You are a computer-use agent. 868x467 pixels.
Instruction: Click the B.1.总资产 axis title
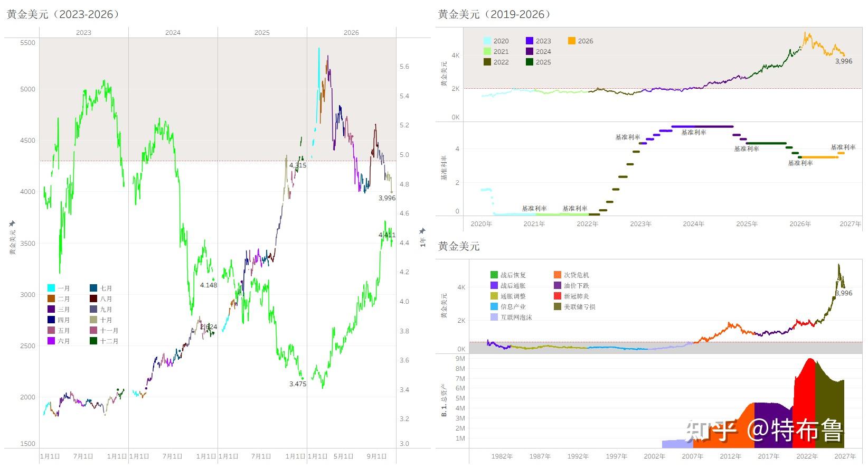[445, 400]
